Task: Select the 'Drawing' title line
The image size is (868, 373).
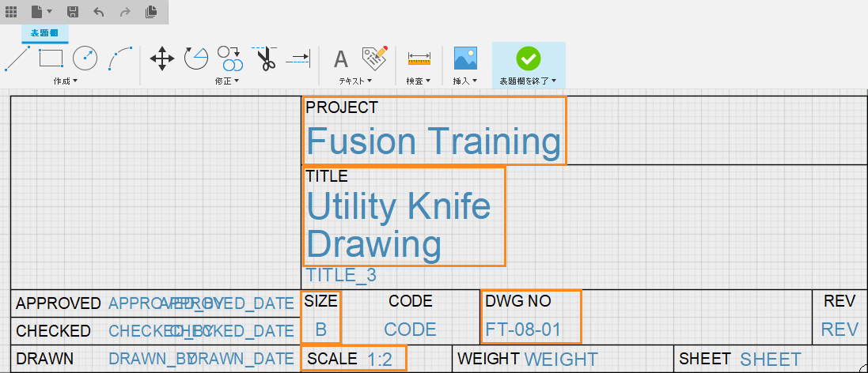Action: click(374, 244)
